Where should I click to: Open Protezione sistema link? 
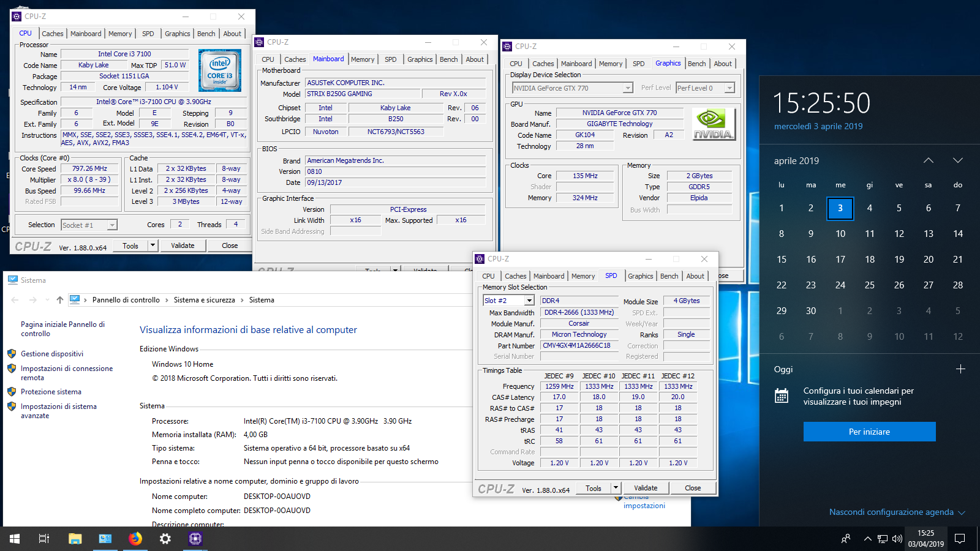[51, 392]
